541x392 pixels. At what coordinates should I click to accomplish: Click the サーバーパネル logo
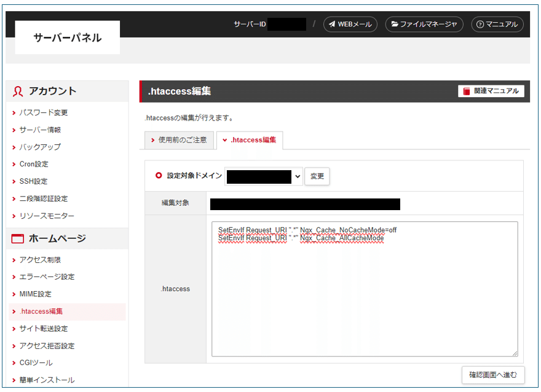click(x=67, y=37)
